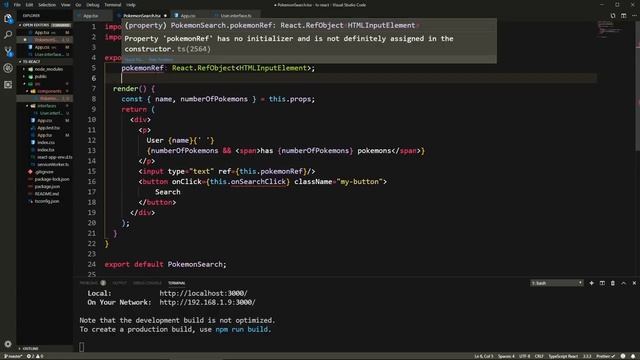Open the Search view in activity bar
The height and width of the screenshot is (360, 640).
8,35
